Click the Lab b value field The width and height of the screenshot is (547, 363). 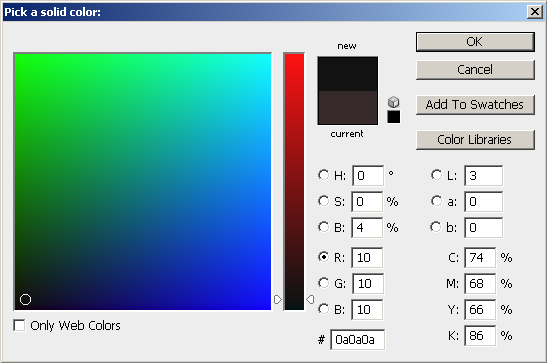(x=484, y=228)
